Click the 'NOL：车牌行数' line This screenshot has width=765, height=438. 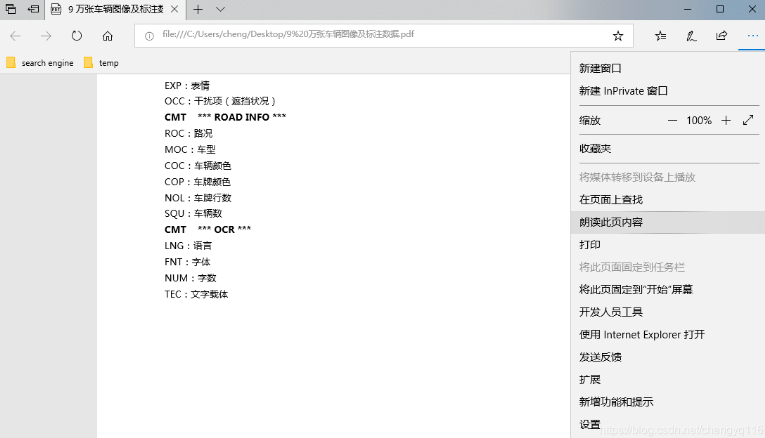click(198, 198)
